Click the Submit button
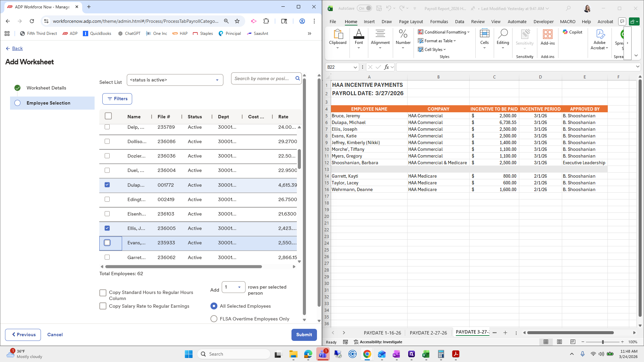Image resolution: width=644 pixels, height=362 pixels. 304,335
